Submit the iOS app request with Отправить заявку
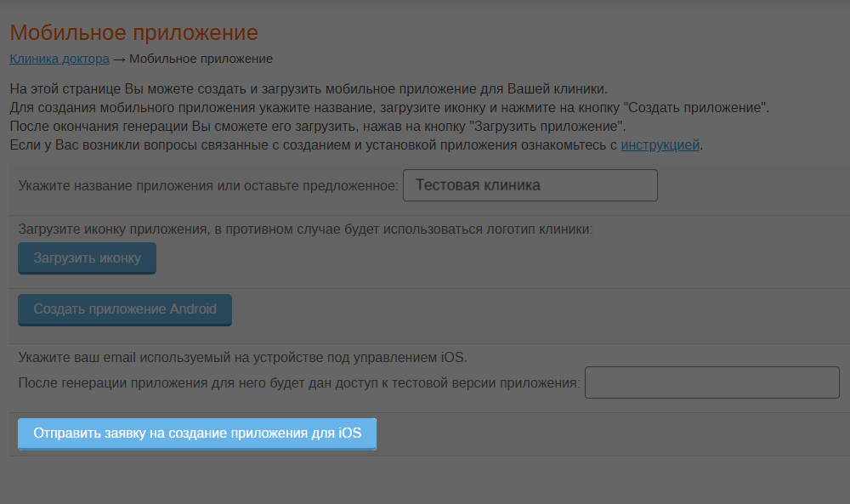Image resolution: width=850 pixels, height=504 pixels. click(197, 433)
